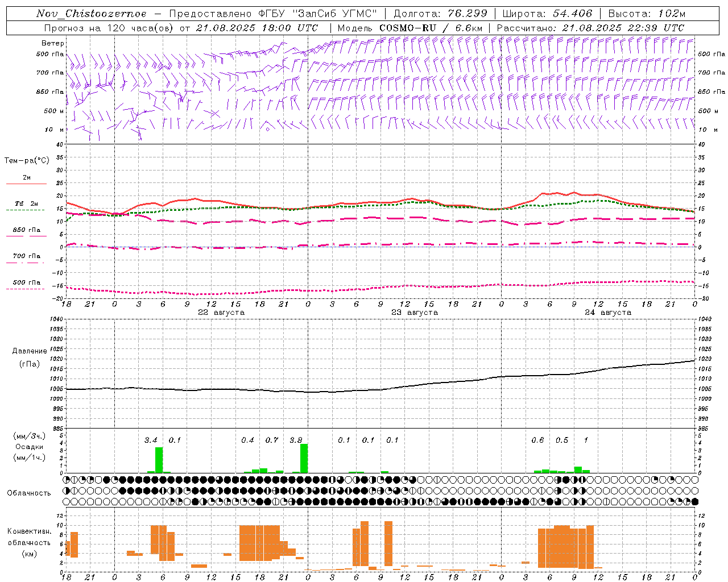Click the 22 августа date label

point(221,313)
